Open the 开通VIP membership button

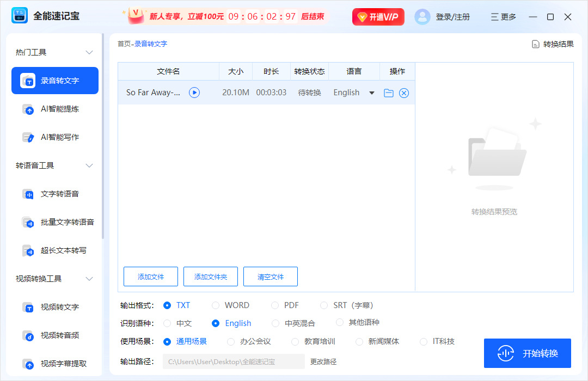point(378,17)
